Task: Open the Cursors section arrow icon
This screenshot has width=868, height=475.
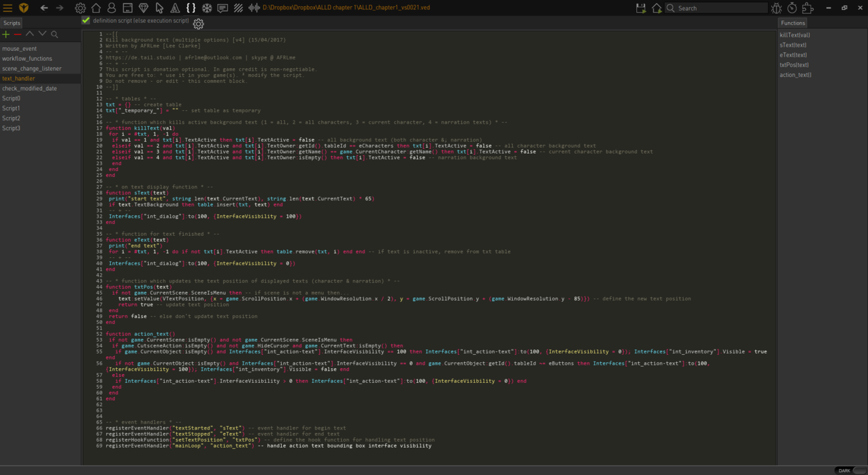Action: (160, 8)
